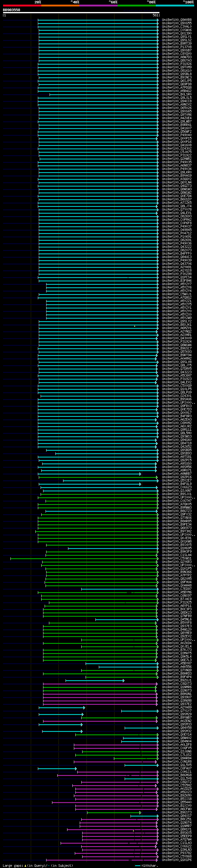Click the cyan ~100% identity color segment
Viewport: 197px width, 868px height.
[x=175, y=6]
